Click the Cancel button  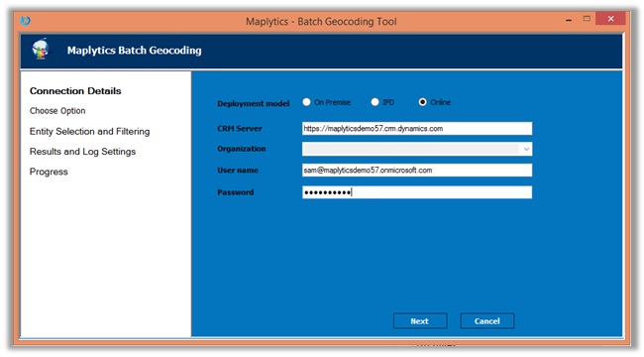pyautogui.click(x=487, y=321)
